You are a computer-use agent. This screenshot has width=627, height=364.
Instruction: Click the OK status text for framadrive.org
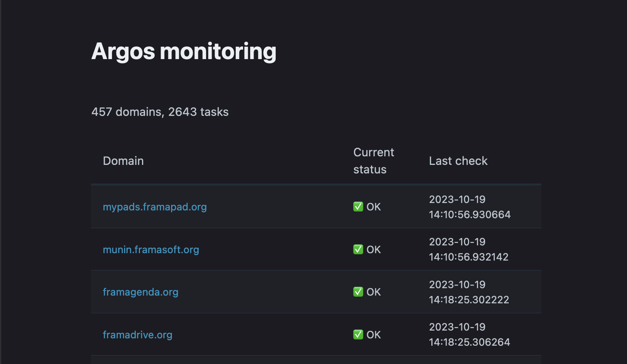pos(374,335)
